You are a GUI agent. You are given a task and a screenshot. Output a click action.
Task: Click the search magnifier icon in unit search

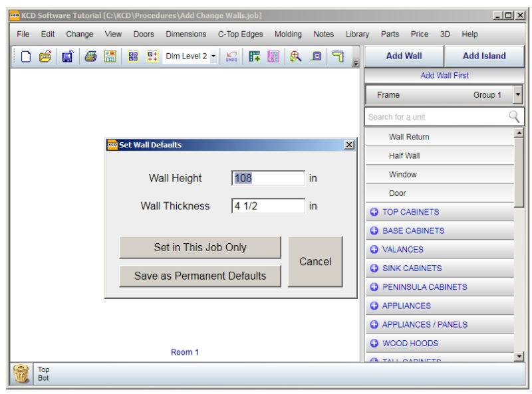[514, 117]
